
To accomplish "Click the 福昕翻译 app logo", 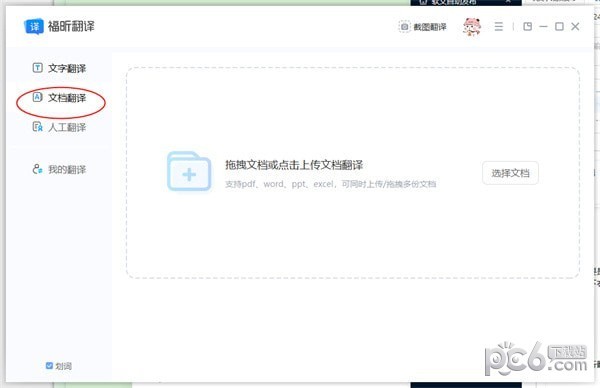I will 59,26.
